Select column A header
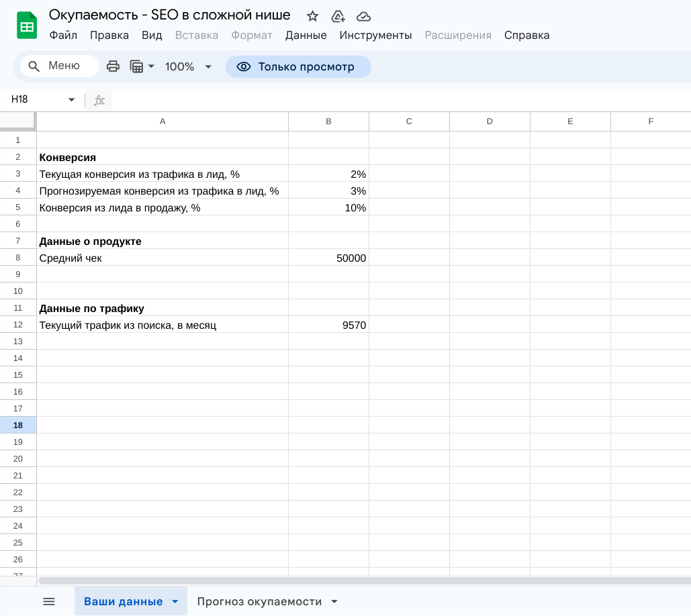 [x=163, y=121]
